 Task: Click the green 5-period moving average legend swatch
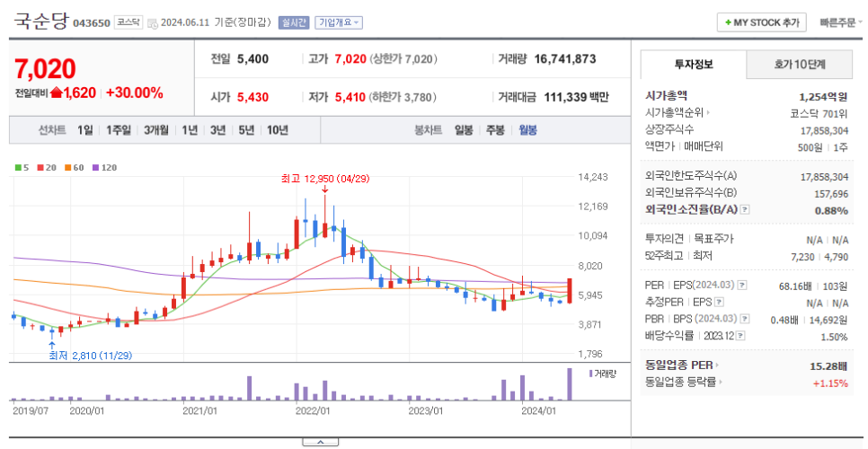(x=18, y=167)
